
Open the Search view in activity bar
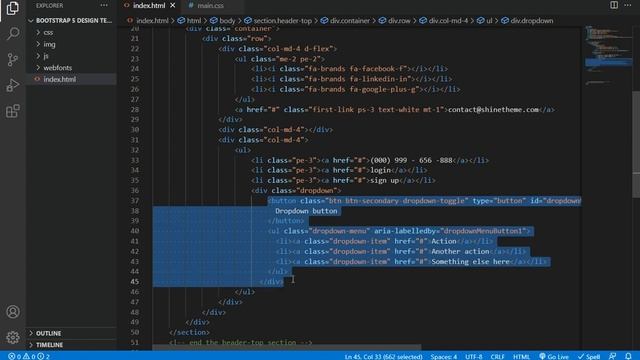[x=13, y=33]
